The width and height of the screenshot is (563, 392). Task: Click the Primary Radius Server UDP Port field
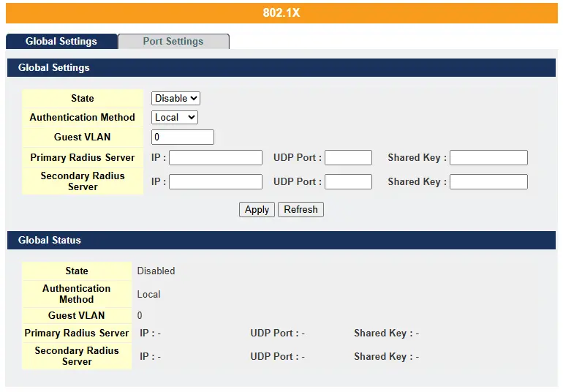[x=348, y=158]
